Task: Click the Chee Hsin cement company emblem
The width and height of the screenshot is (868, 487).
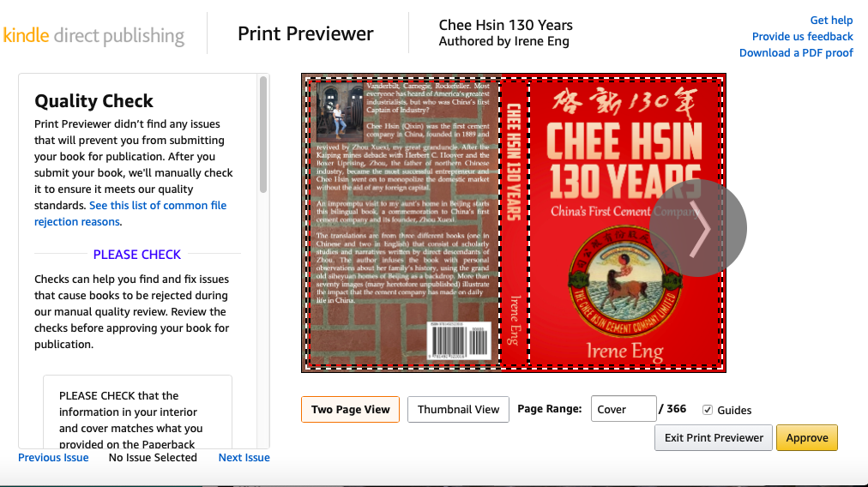Action: click(625, 282)
